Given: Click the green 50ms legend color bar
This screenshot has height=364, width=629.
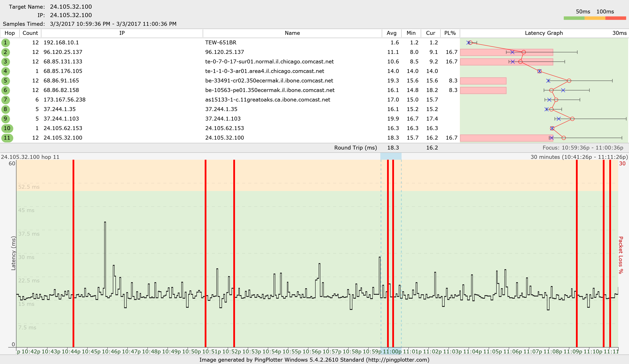Looking at the screenshot, I should [x=574, y=18].
